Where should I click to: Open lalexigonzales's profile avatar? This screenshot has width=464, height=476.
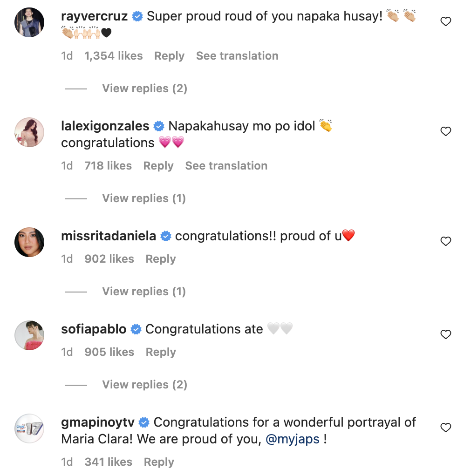tap(29, 132)
